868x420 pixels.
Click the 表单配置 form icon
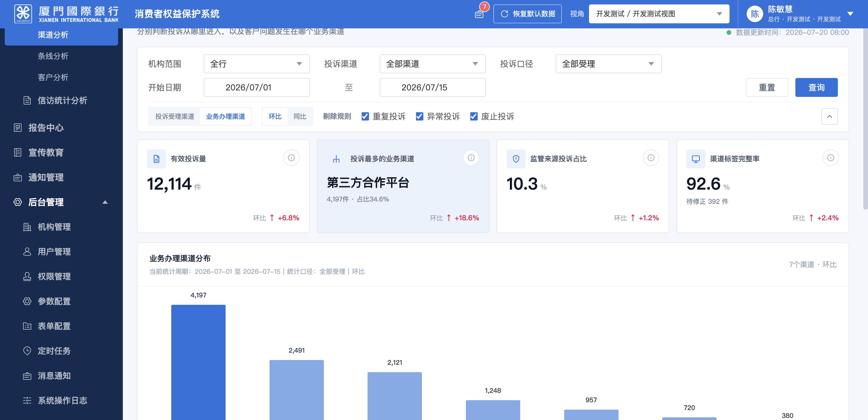(27, 326)
